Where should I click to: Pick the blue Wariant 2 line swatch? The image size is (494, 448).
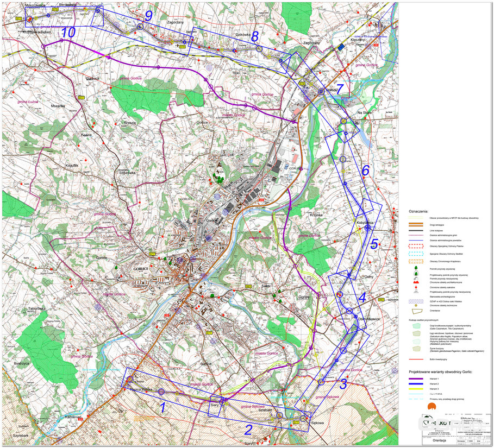[x=416, y=383]
